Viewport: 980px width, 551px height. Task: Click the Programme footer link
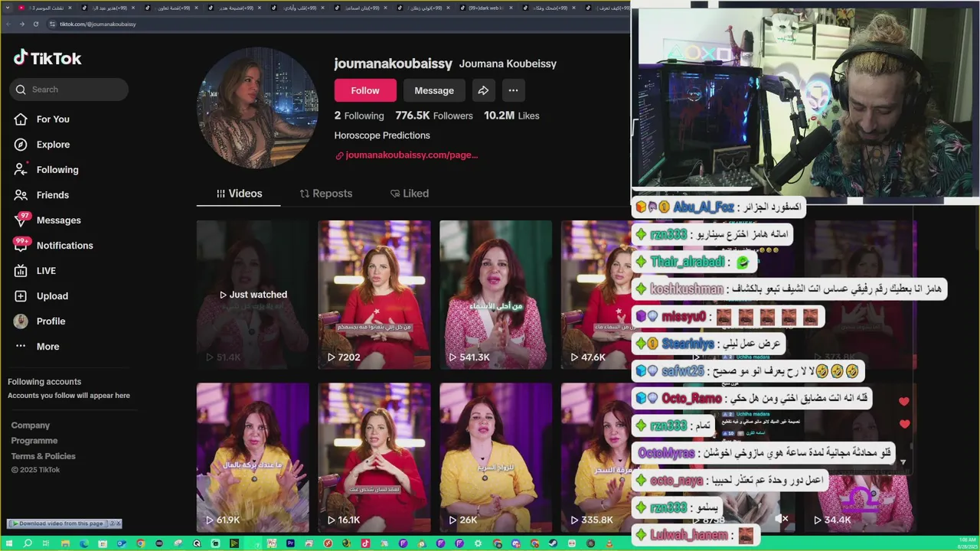(34, 441)
